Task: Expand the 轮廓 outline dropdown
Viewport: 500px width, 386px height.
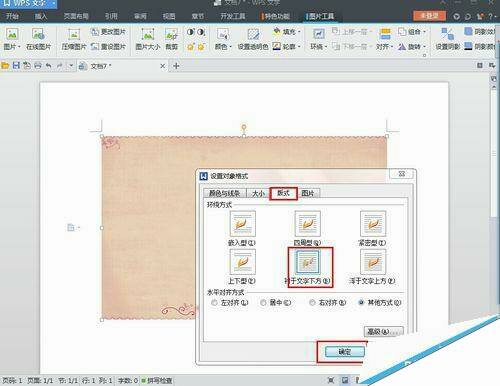Action: pyautogui.click(x=299, y=47)
